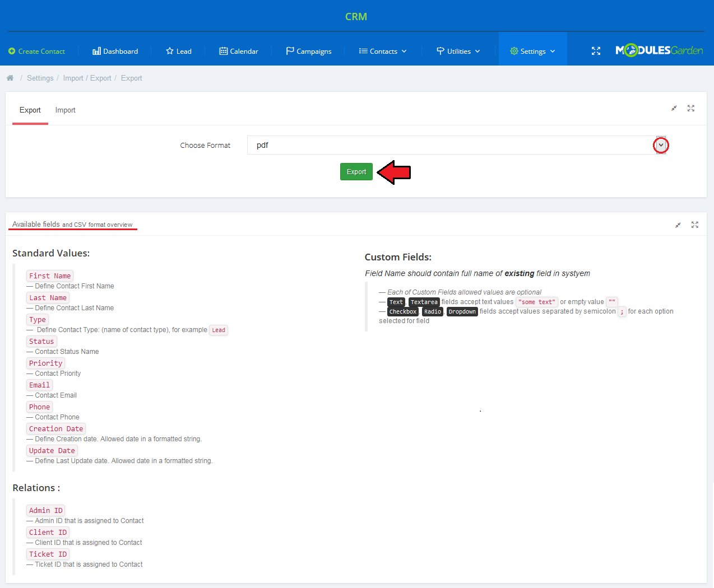This screenshot has width=714, height=588.
Task: Click the Client ID relation tag
Action: pyautogui.click(x=48, y=533)
